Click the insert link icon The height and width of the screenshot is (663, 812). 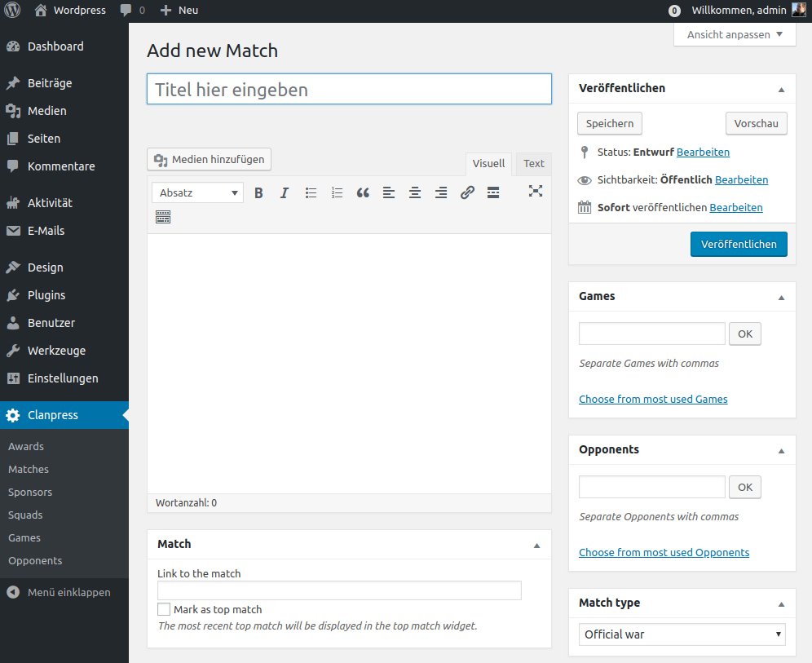tap(467, 193)
